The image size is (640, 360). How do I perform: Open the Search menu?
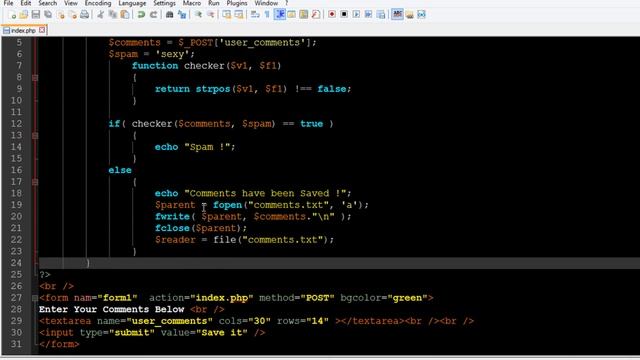click(48, 3)
